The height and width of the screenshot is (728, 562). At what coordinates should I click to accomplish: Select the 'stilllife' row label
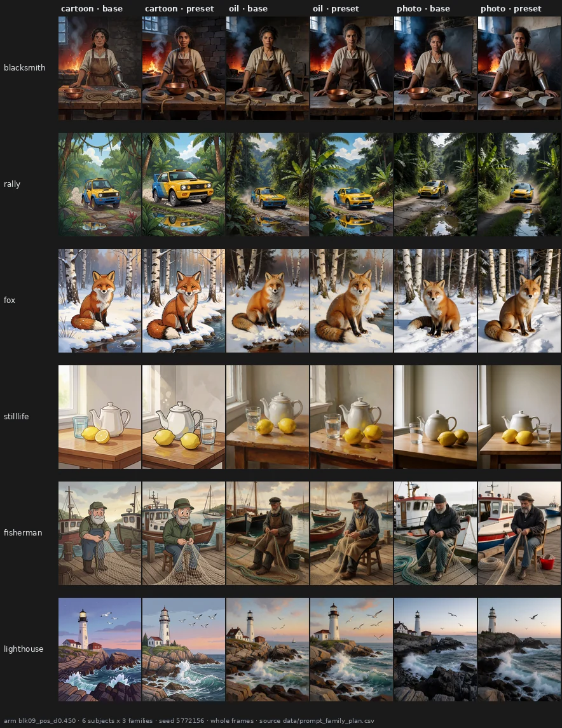17,417
